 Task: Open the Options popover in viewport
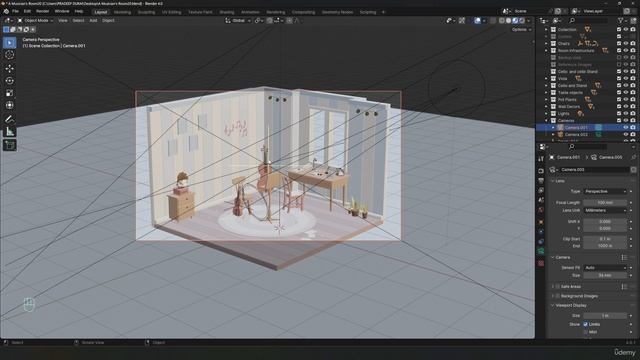click(521, 29)
